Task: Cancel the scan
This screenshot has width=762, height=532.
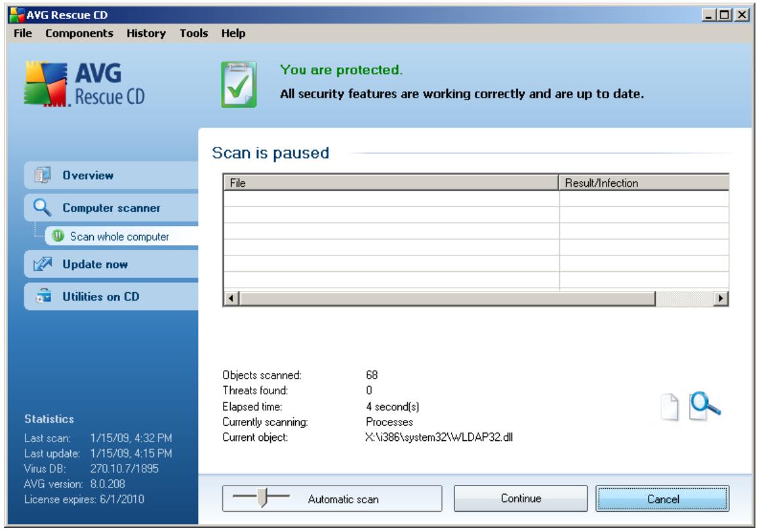Action: point(663,499)
